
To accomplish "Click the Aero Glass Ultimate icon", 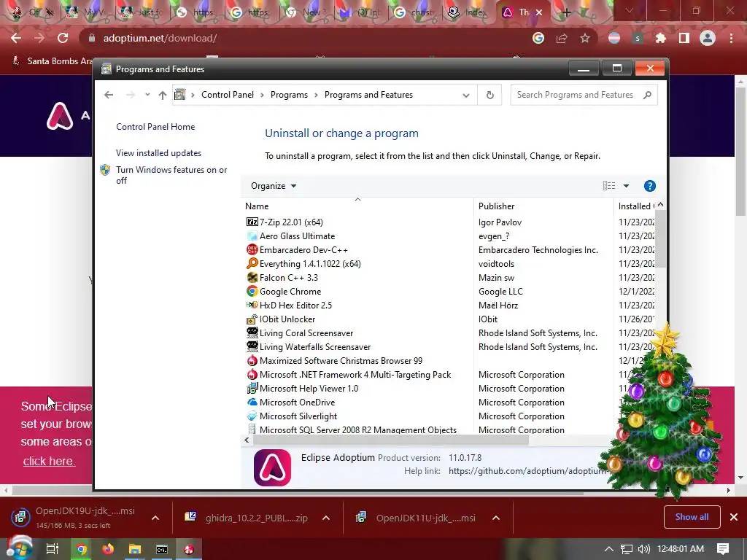I will click(252, 236).
